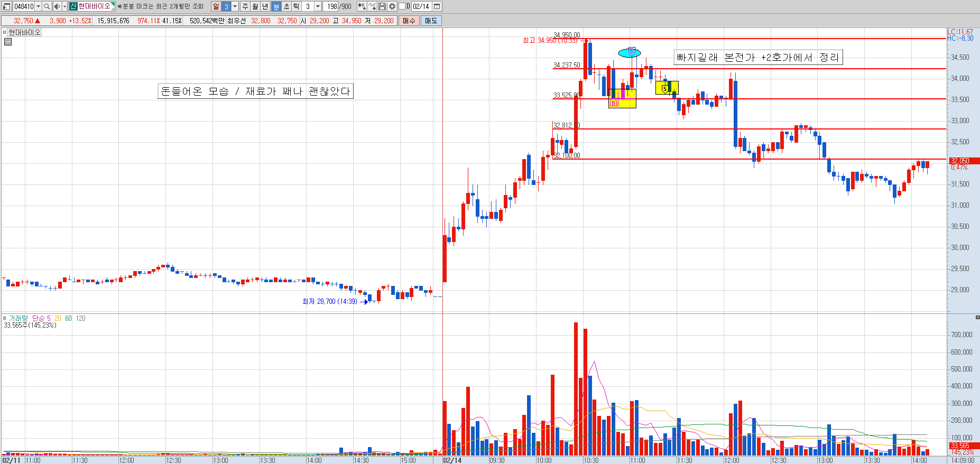This screenshot has height=464, width=980.
Task: Switch to 주 (weekly) chart
Action: click(245, 6)
